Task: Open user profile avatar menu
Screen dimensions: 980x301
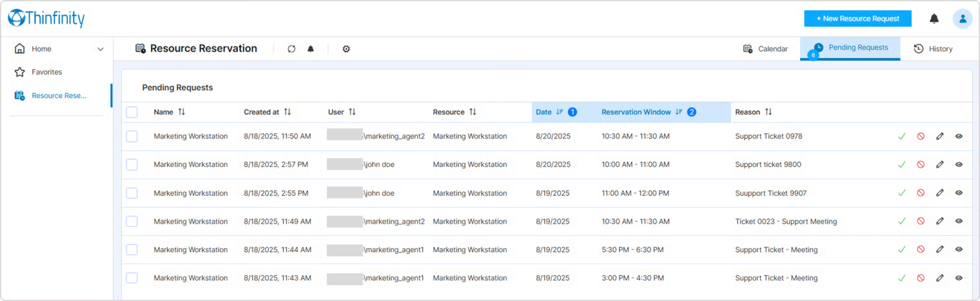Action: point(962,19)
